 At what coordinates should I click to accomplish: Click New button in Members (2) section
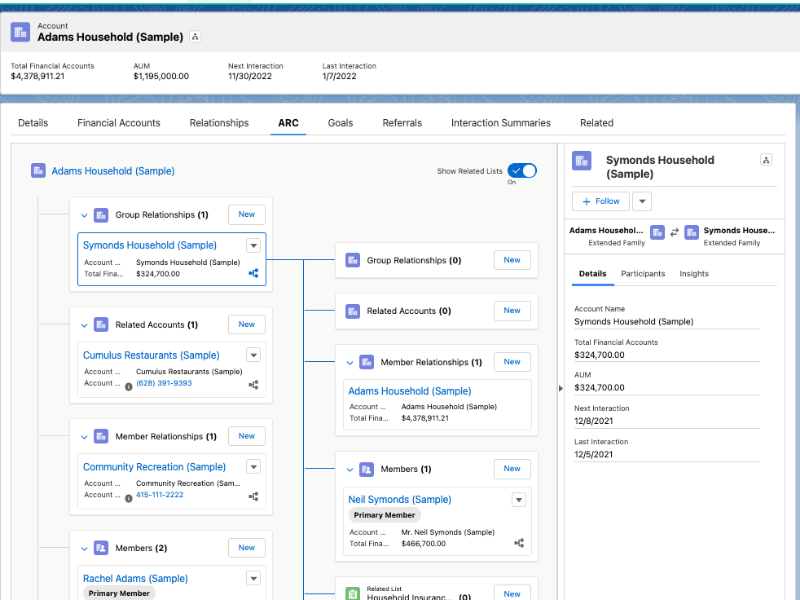click(x=246, y=548)
